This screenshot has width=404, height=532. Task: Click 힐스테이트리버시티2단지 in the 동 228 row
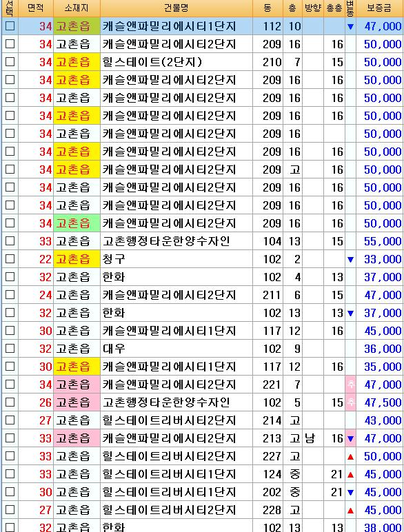(x=169, y=510)
